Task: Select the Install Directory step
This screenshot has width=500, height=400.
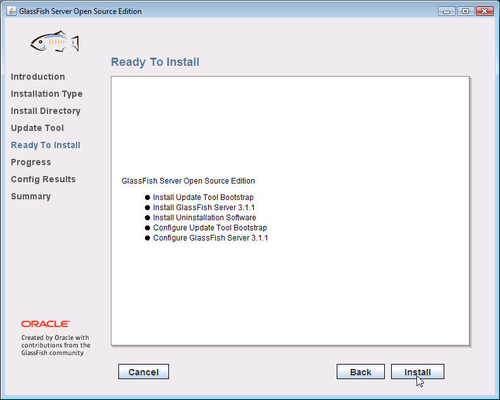Action: tap(45, 111)
